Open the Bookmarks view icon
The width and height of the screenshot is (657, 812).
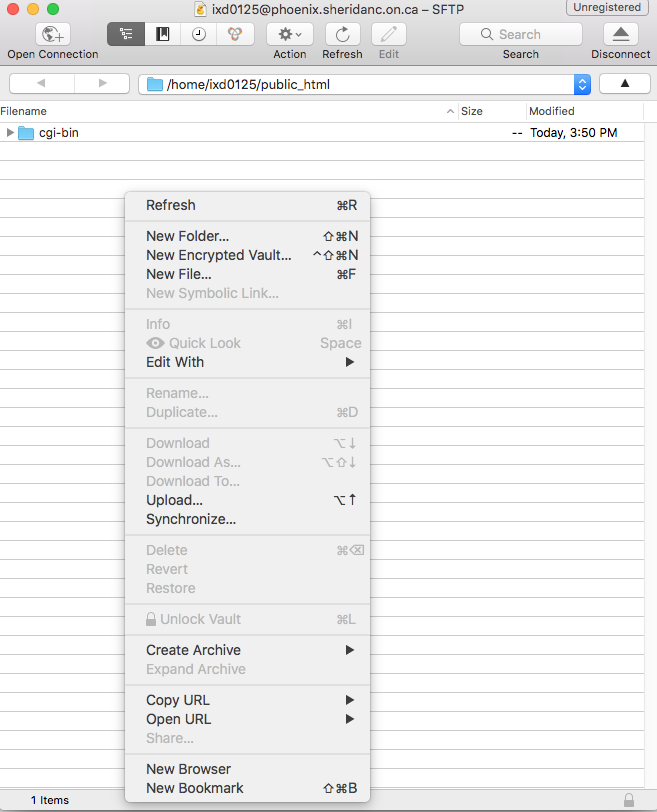pyautogui.click(x=162, y=34)
